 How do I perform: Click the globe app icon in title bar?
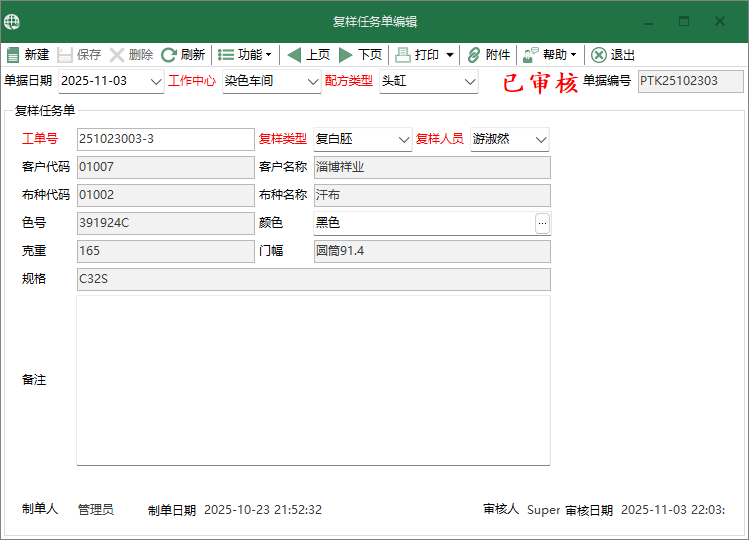[12, 22]
